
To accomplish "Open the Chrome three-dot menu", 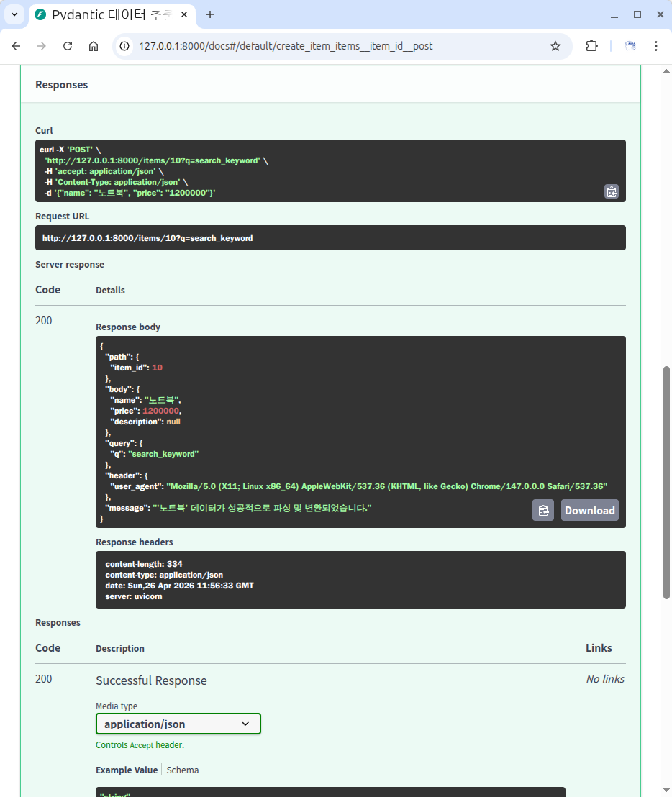I will click(x=656, y=46).
